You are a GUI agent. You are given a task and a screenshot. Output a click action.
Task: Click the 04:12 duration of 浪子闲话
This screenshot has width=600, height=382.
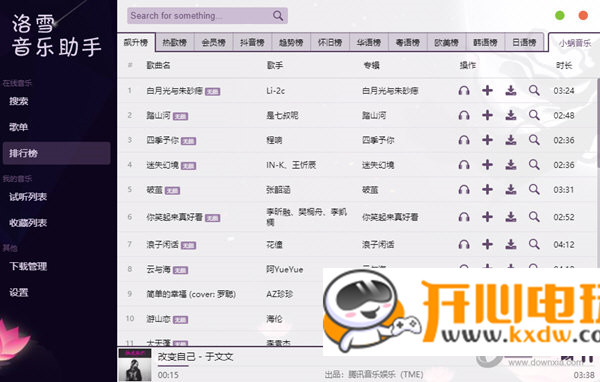point(564,244)
